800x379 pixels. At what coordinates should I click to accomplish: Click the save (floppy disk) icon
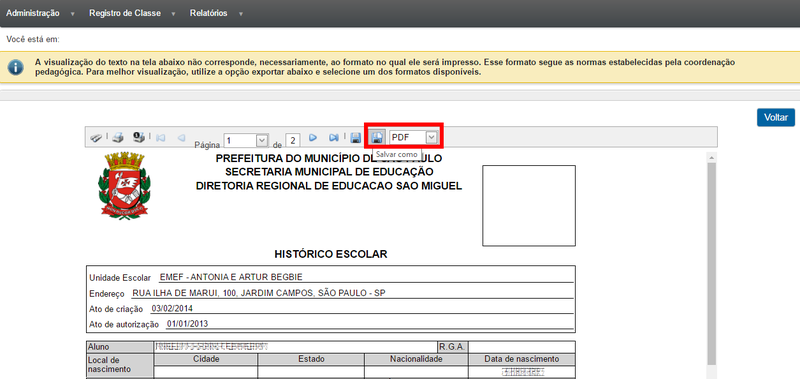pos(356,138)
